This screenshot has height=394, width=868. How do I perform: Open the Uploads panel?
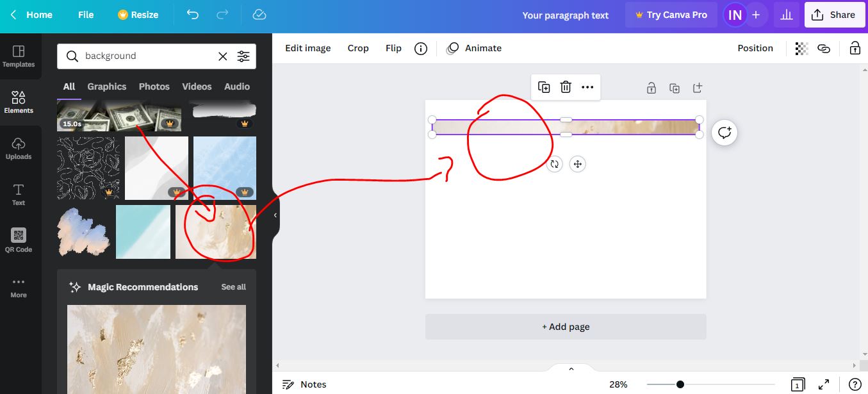(x=19, y=149)
